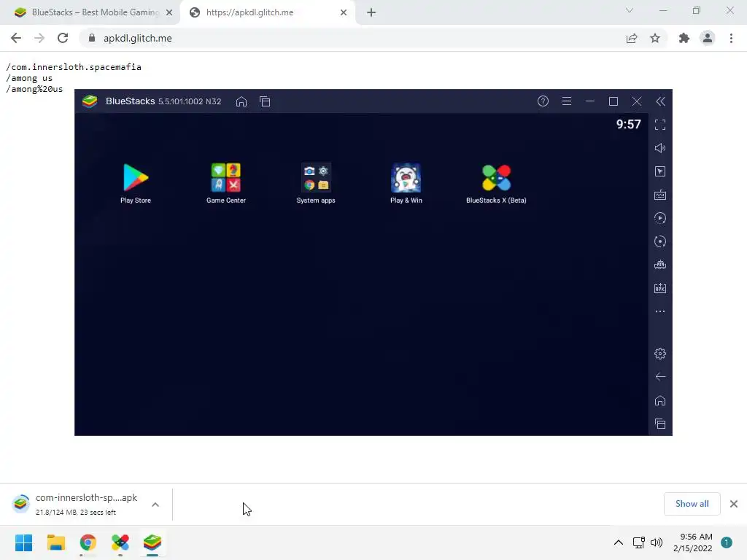Open keyboard controls icon in BlueStacks sidebar
Screen dimensions: 747x560
[659, 195]
